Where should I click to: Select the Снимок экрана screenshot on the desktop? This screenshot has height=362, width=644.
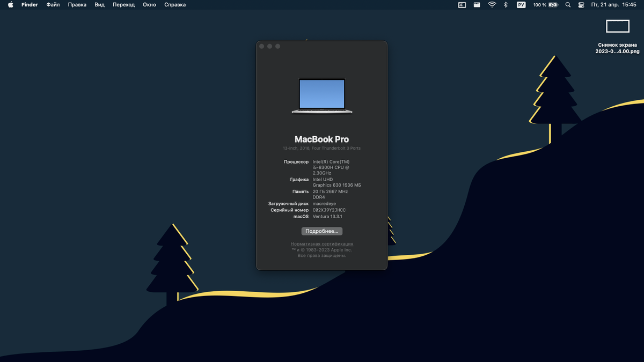tap(617, 26)
